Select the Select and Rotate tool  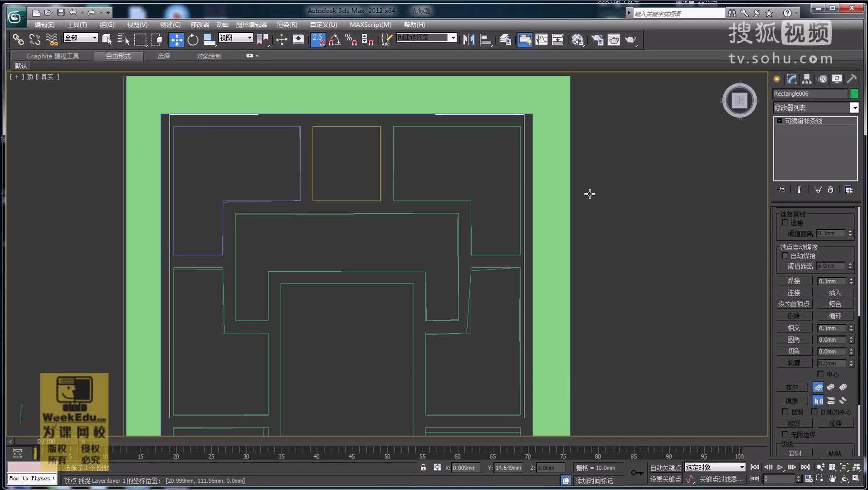coord(193,40)
